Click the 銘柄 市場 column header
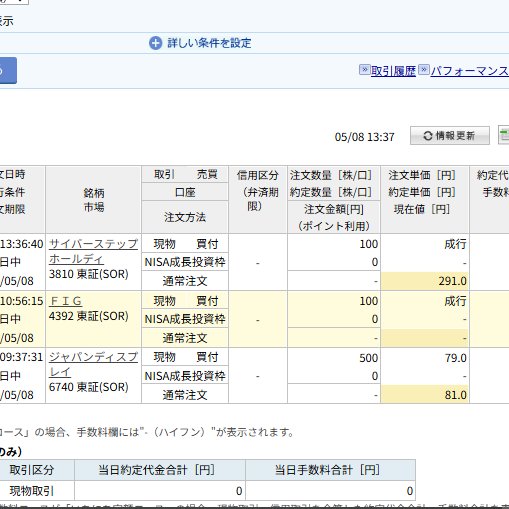Image resolution: width=509 pixels, height=509 pixels. (x=94, y=200)
